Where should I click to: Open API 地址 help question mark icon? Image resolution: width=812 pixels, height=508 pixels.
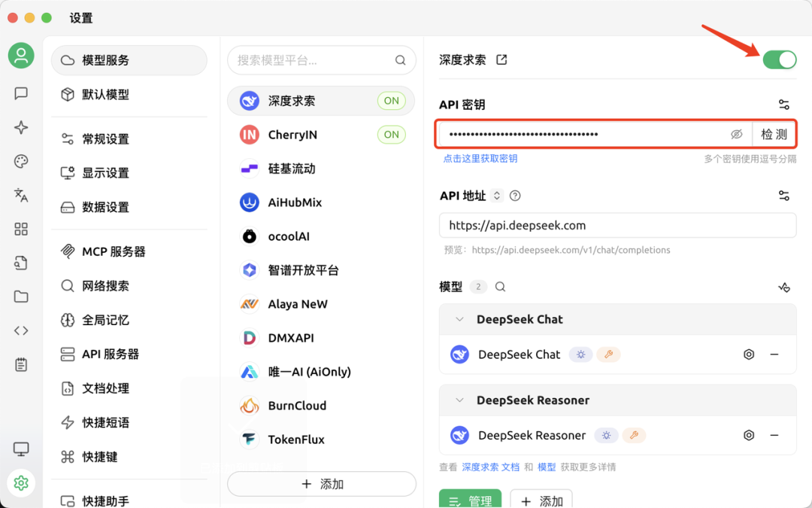514,195
